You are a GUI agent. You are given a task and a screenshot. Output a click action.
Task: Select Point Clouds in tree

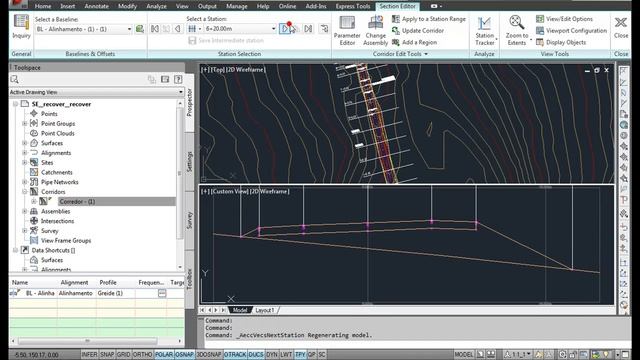coord(58,133)
